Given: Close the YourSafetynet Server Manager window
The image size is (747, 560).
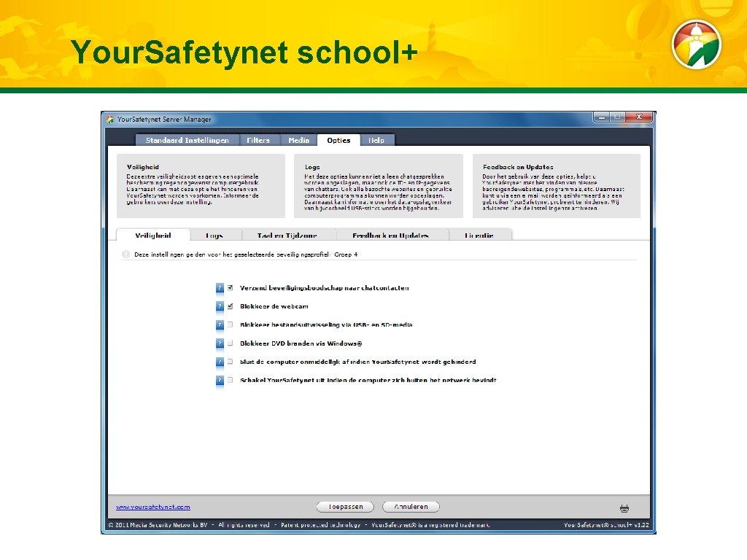Looking at the screenshot, I should point(639,117).
